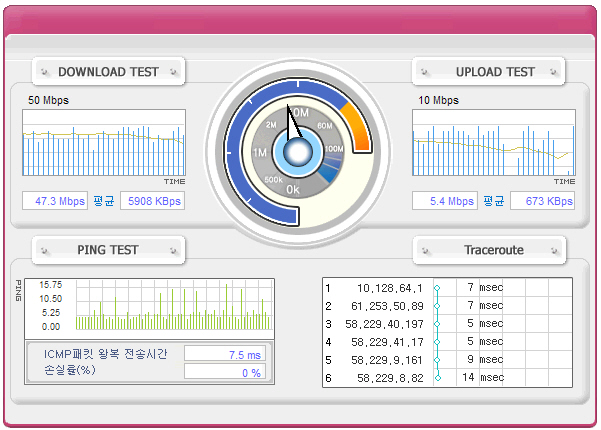This screenshot has height=430, width=601.
Task: Click the 0k mark on the gauge dial
Action: (x=292, y=189)
